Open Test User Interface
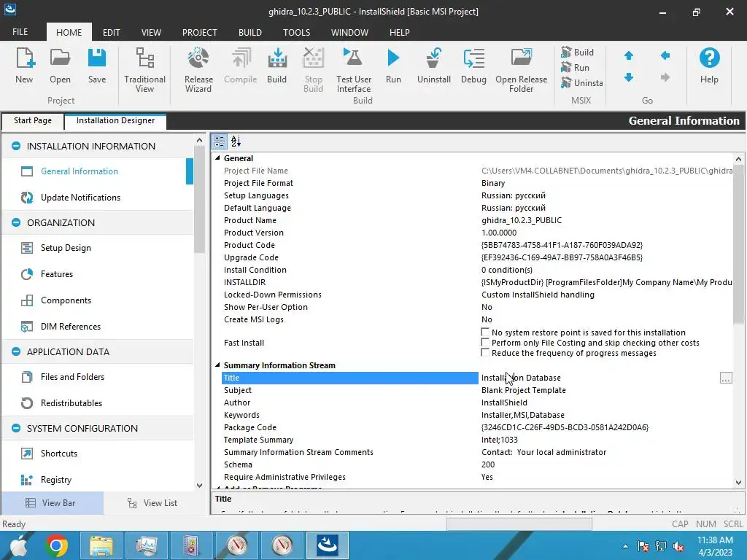Viewport: 747px width, 560px height. [354, 69]
